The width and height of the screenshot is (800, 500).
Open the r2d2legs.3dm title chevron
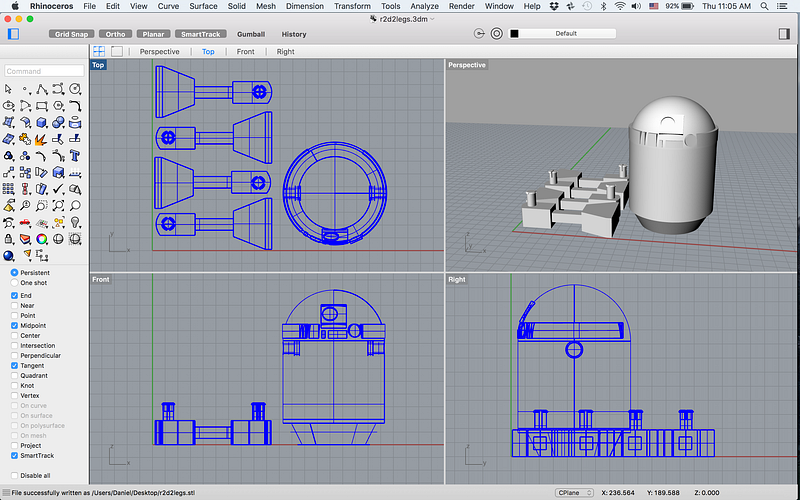tap(433, 19)
